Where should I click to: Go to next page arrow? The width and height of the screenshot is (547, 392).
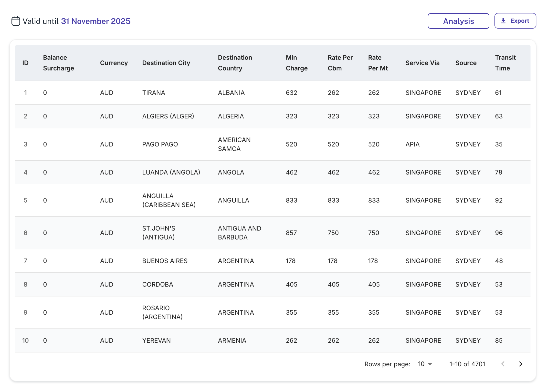pyautogui.click(x=520, y=364)
